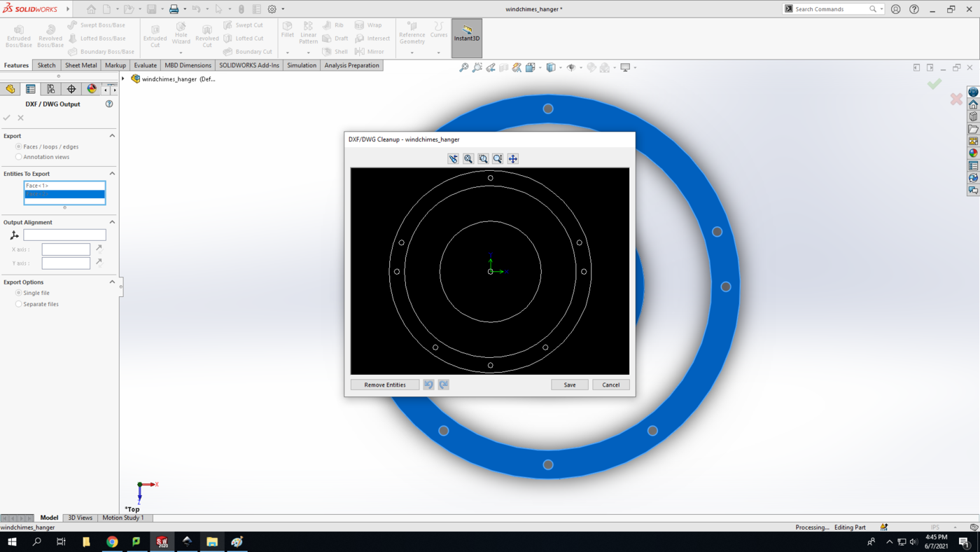Open the Options gear in top toolbar

[x=272, y=9]
